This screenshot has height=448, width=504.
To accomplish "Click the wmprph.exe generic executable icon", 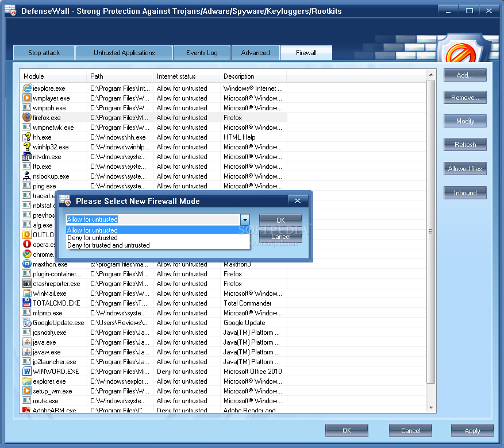I will [27, 107].
